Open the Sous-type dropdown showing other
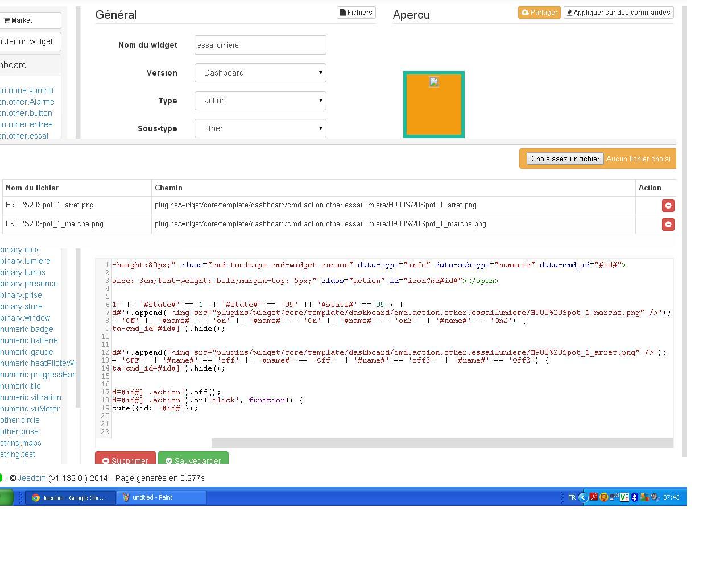 (x=260, y=128)
